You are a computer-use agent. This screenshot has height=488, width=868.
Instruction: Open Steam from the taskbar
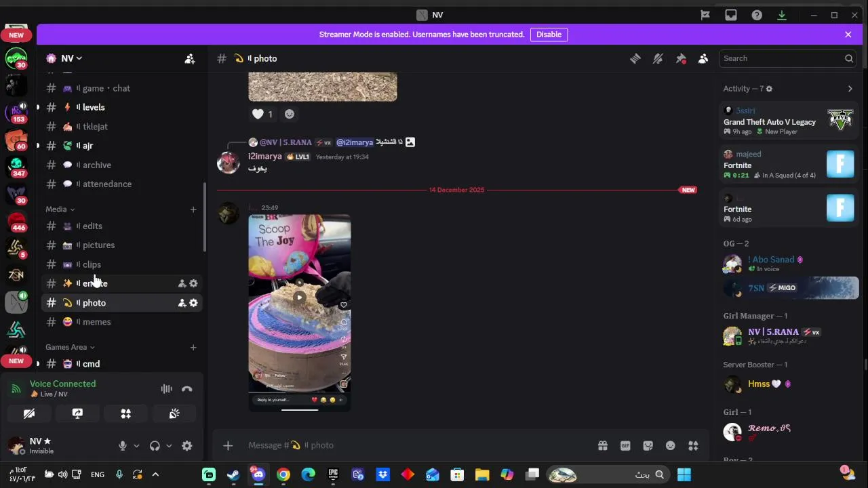(233, 474)
